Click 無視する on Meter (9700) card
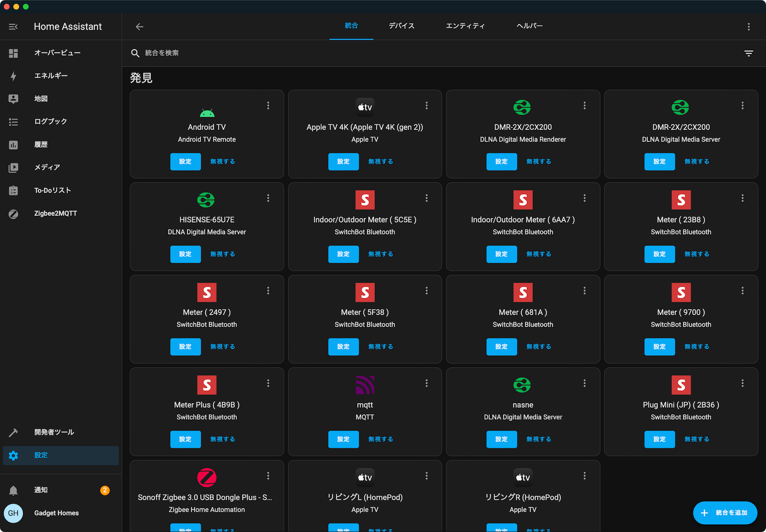The height and width of the screenshot is (532, 766). (696, 347)
